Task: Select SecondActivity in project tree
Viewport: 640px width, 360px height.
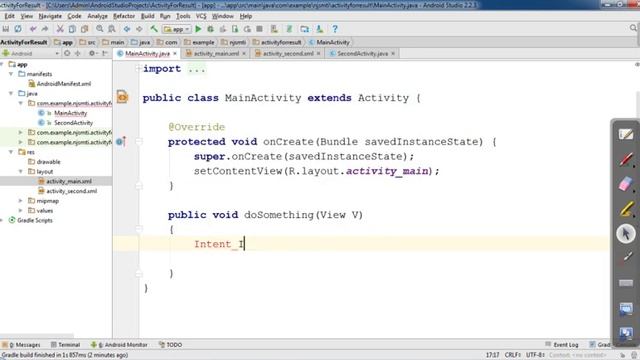Action: pos(66,123)
